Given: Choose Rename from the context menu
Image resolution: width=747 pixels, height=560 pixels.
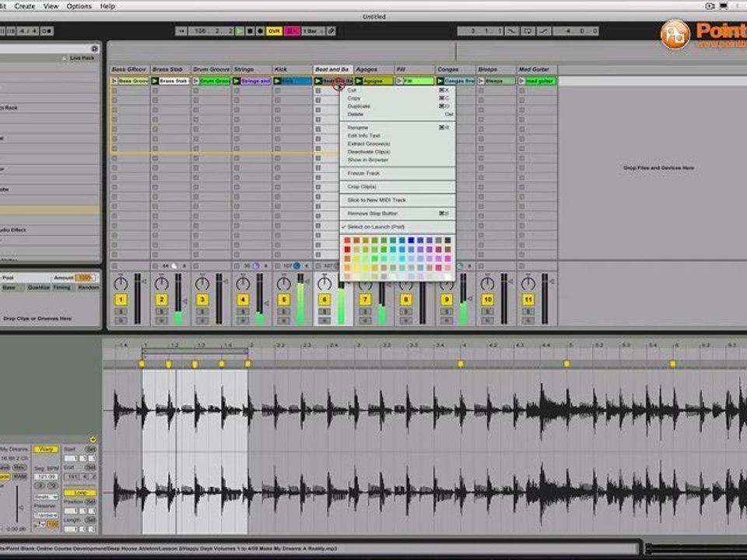Looking at the screenshot, I should pyautogui.click(x=398, y=128).
